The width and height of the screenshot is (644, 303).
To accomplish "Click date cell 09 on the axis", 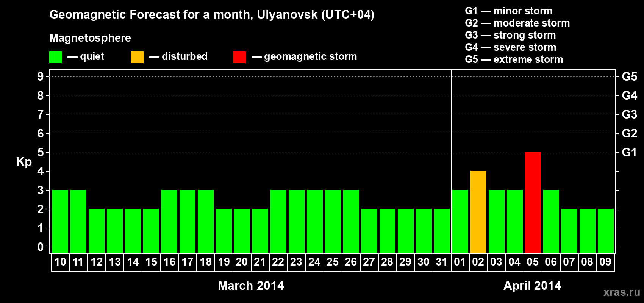I will tap(606, 262).
